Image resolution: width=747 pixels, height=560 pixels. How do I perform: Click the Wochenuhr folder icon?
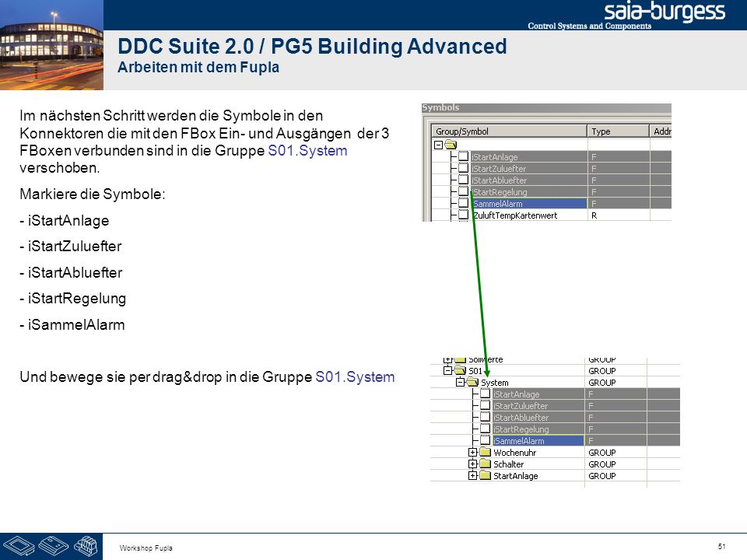[486, 452]
